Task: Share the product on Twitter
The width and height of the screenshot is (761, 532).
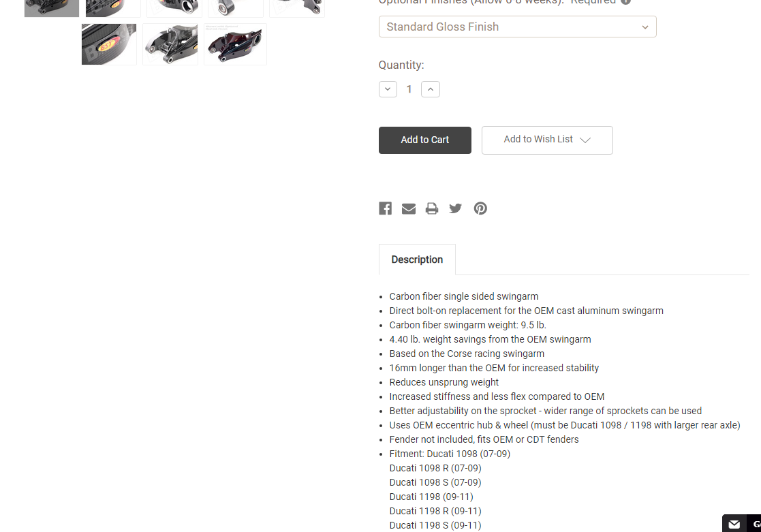Action: (x=455, y=208)
